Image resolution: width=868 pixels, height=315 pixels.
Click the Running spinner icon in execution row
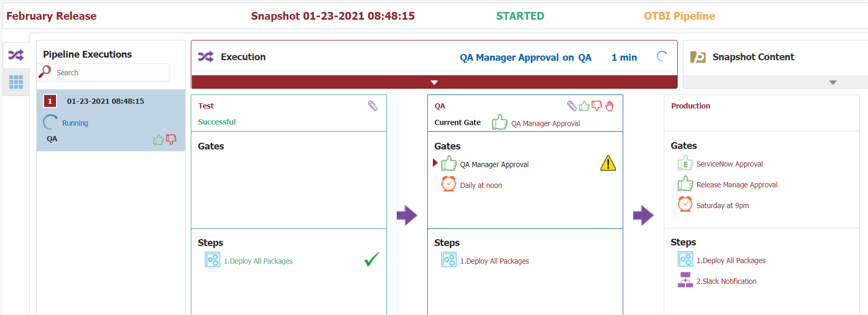[x=50, y=122]
